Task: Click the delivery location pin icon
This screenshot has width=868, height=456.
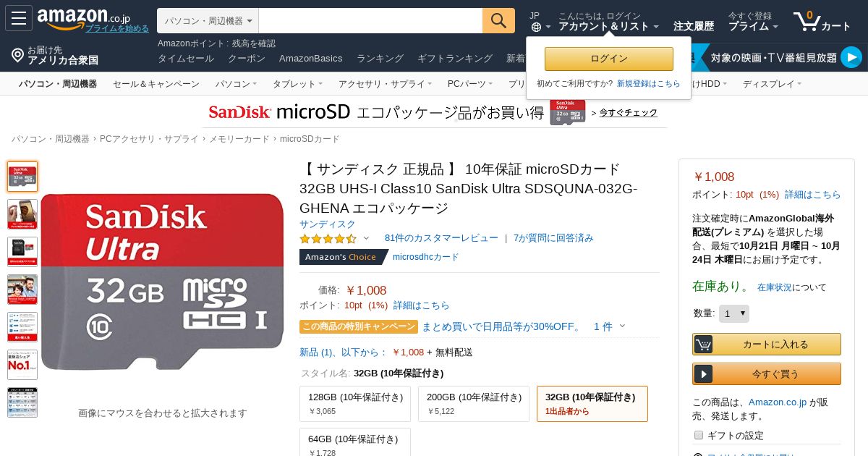Action: (x=17, y=55)
